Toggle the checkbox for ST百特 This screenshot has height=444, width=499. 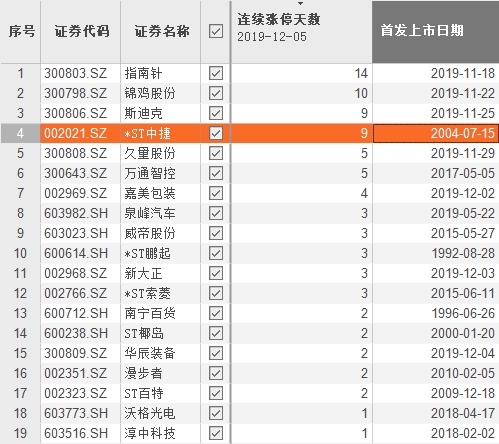point(216,393)
